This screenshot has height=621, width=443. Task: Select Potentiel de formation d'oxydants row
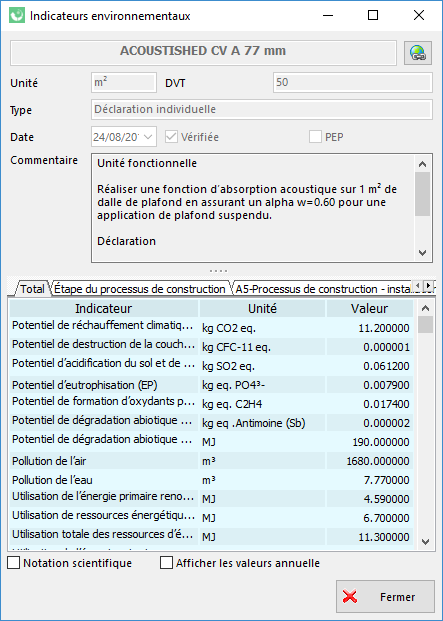(x=211, y=403)
